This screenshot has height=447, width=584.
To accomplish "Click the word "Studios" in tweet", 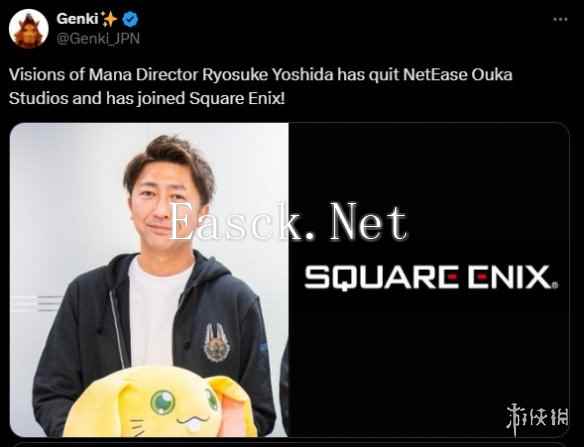I will coord(39,98).
